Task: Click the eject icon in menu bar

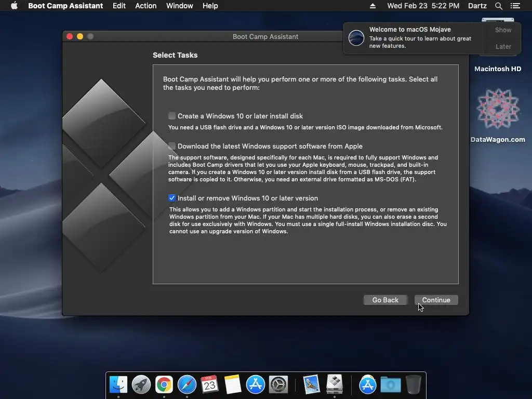Action: click(x=373, y=6)
